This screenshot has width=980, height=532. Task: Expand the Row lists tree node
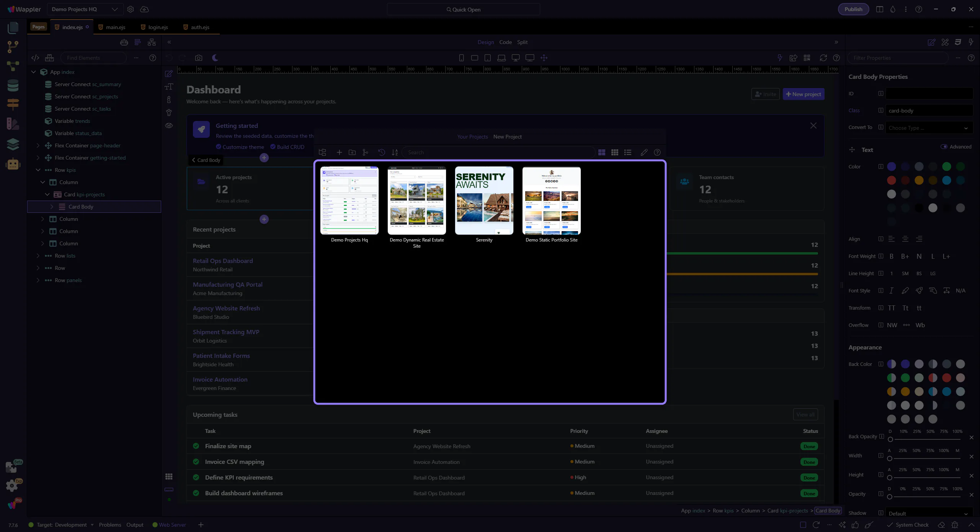coord(38,256)
